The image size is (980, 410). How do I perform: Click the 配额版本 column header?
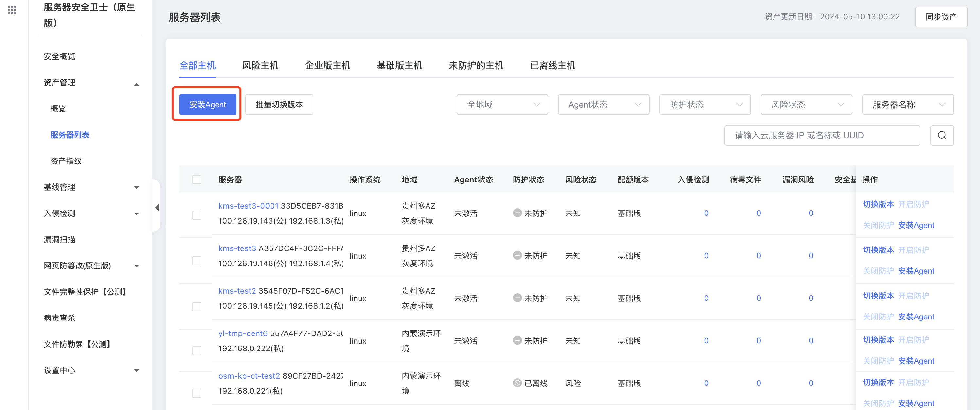633,179
